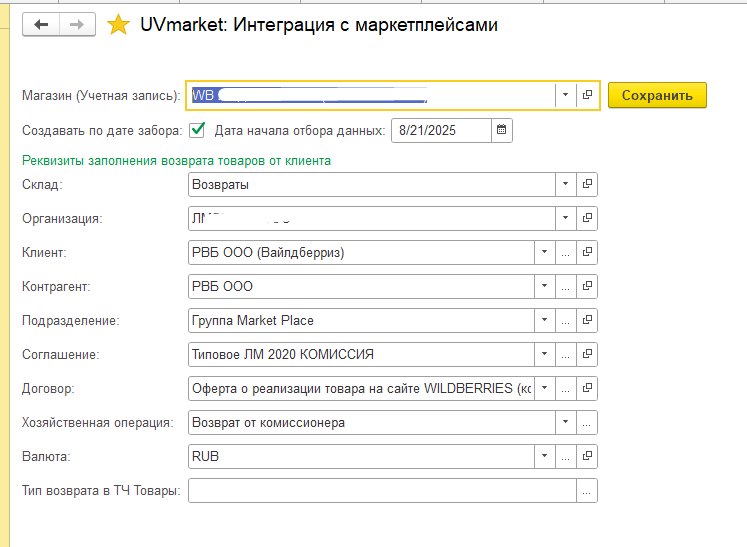Open the Контрагент record form icon
This screenshot has height=547, width=747.
tap(587, 286)
